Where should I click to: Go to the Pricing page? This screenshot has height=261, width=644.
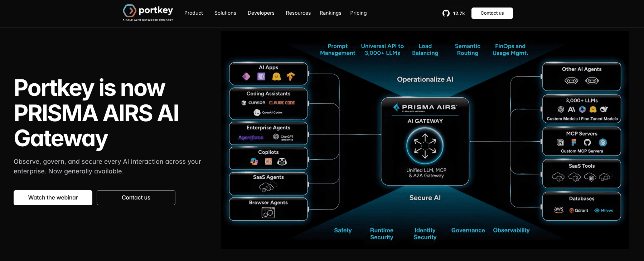click(358, 13)
